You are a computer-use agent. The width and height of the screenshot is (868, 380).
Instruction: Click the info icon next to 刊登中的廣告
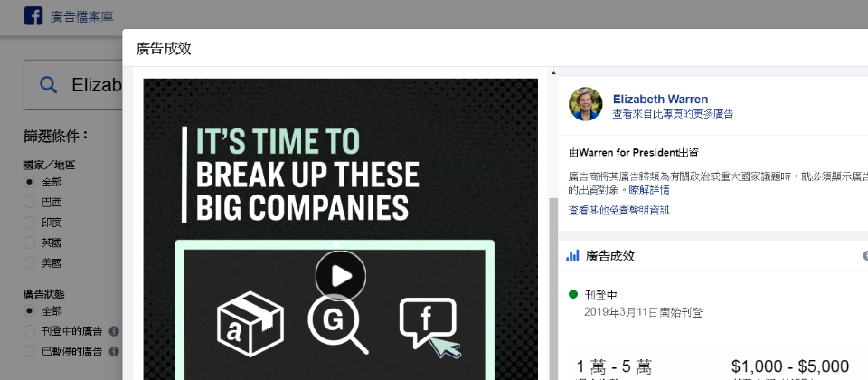click(x=114, y=331)
